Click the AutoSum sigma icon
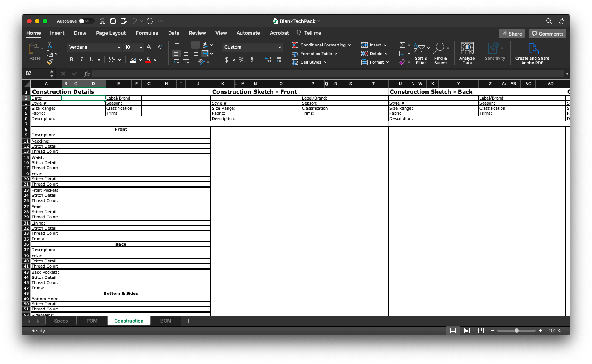 402,45
